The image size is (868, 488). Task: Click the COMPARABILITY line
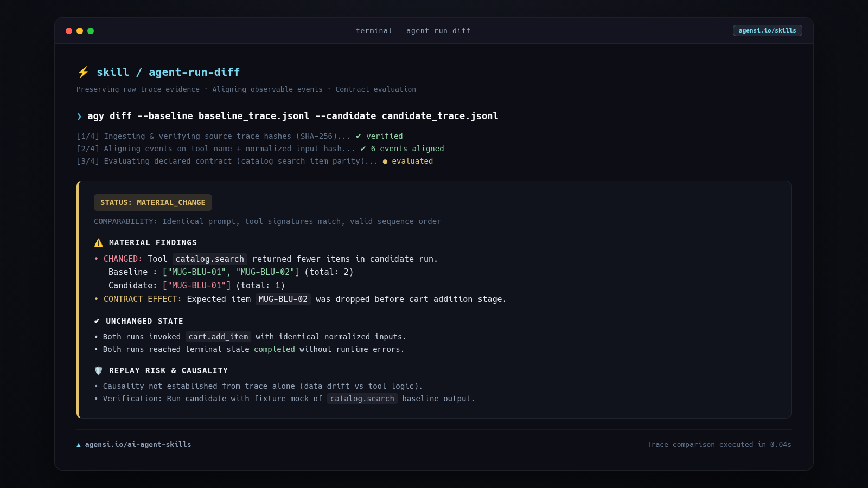pyautogui.click(x=267, y=221)
